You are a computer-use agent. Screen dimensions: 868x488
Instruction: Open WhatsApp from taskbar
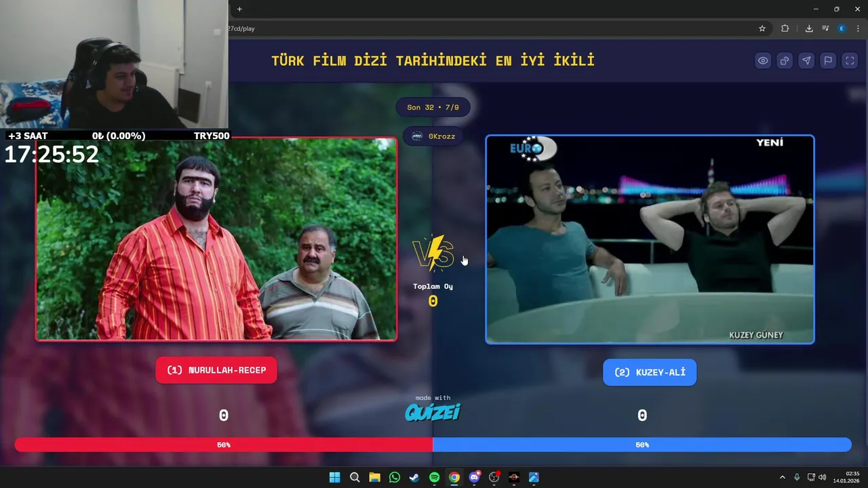point(395,477)
